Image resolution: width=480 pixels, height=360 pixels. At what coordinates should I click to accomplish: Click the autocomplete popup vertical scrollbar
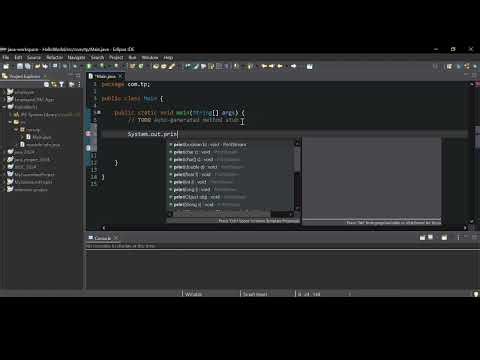297,176
